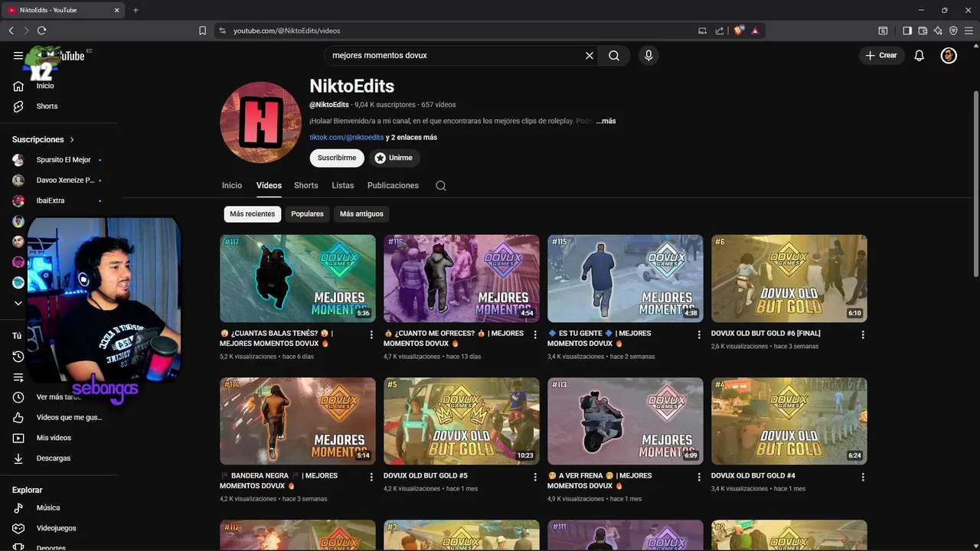The width and height of the screenshot is (980, 551).
Task: Click the Suscribirme button
Action: (x=337, y=158)
